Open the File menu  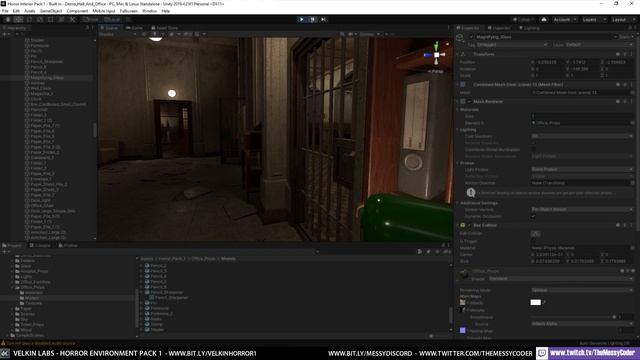point(5,11)
